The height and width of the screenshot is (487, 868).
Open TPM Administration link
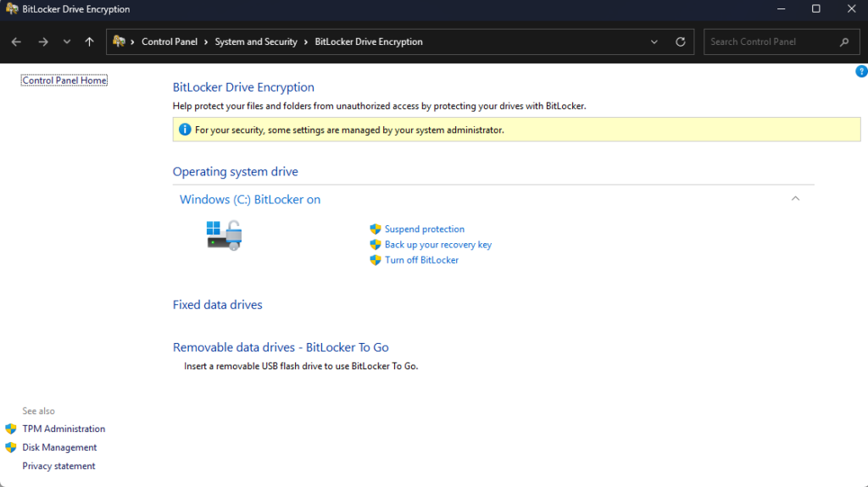64,429
